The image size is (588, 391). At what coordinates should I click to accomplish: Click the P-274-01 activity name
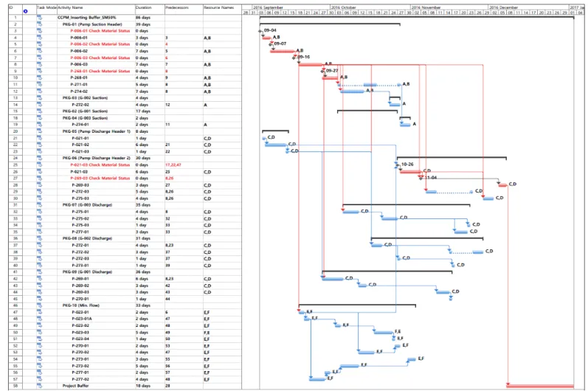(x=80, y=125)
